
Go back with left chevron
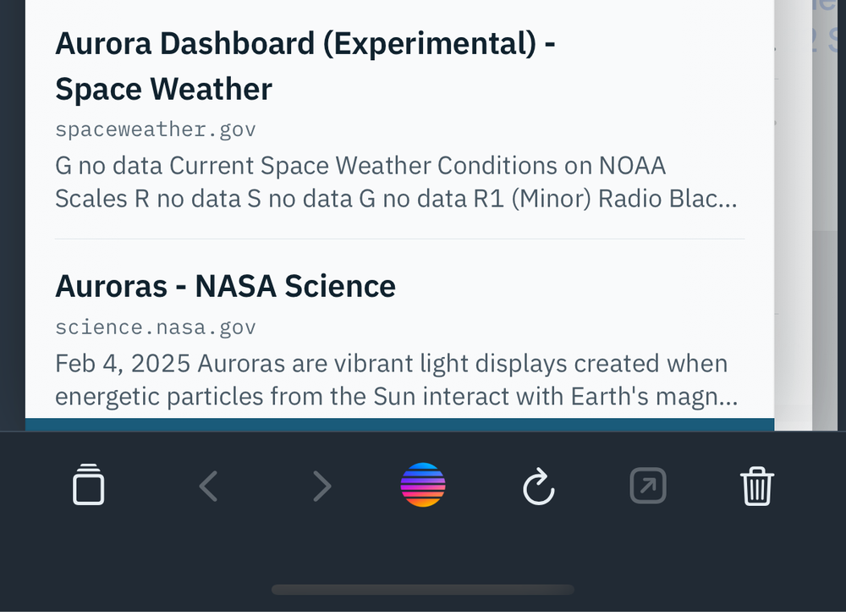click(x=208, y=486)
